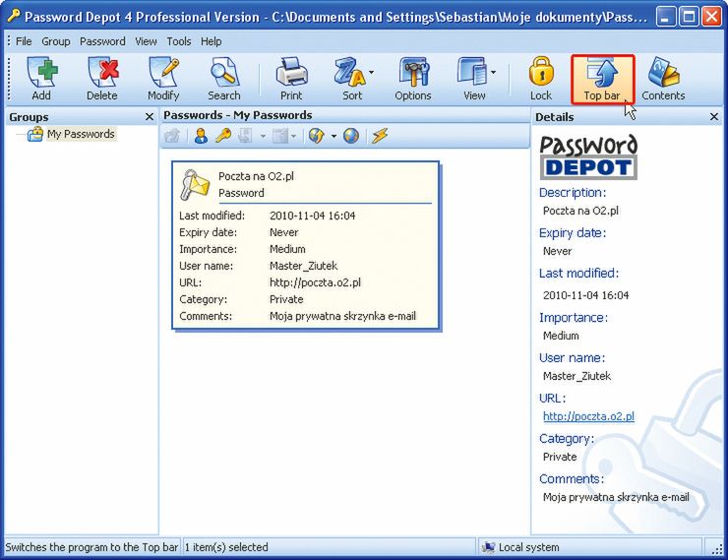Open the dropdown arrow beside the notepad icon
The image size is (728, 560).
tap(294, 137)
